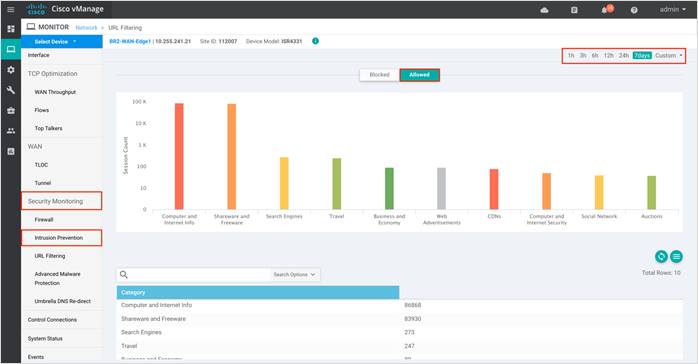Open the Maintenance briefcase icon
Screen dimensions: 698x364
click(x=11, y=110)
